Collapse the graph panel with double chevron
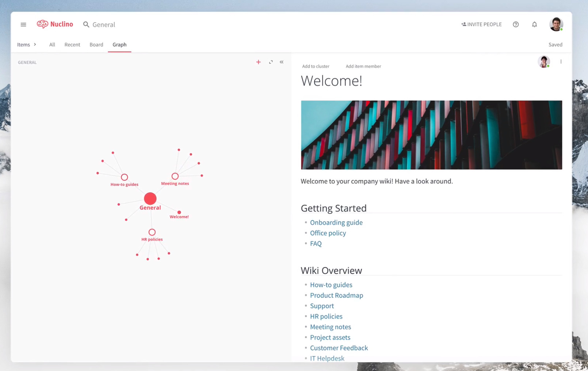The width and height of the screenshot is (588, 371). pyautogui.click(x=282, y=62)
